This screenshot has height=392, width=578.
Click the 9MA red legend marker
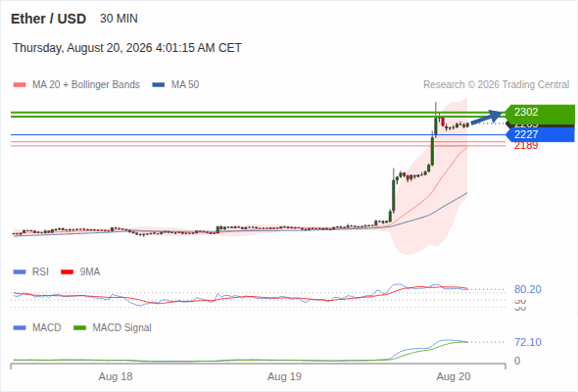point(67,272)
